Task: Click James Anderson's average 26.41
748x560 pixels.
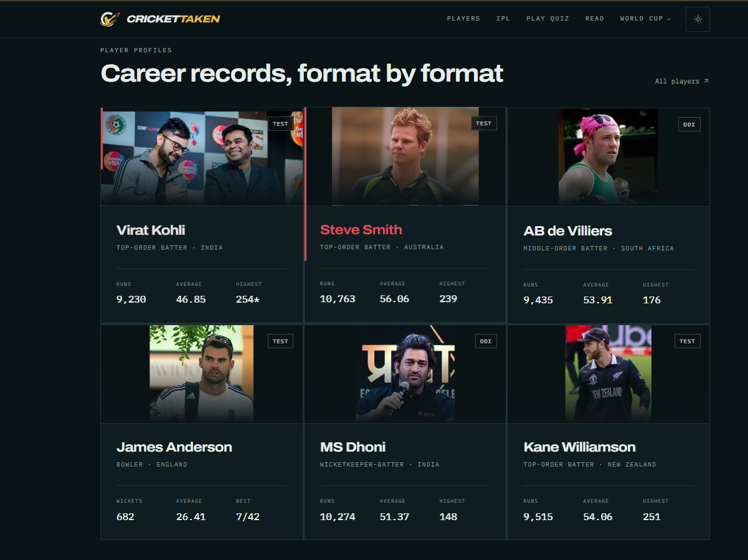Action: [x=191, y=517]
